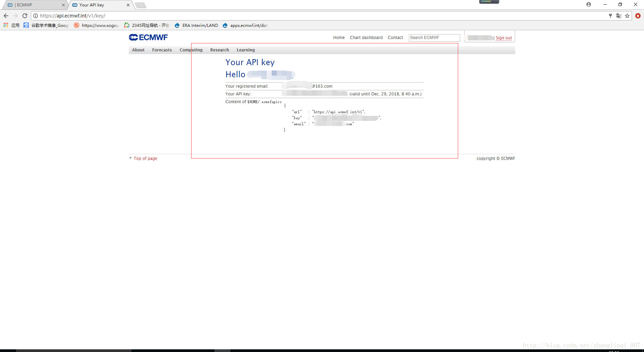
Task: Open the apps.ecmwf.int bookmark
Action: 245,25
